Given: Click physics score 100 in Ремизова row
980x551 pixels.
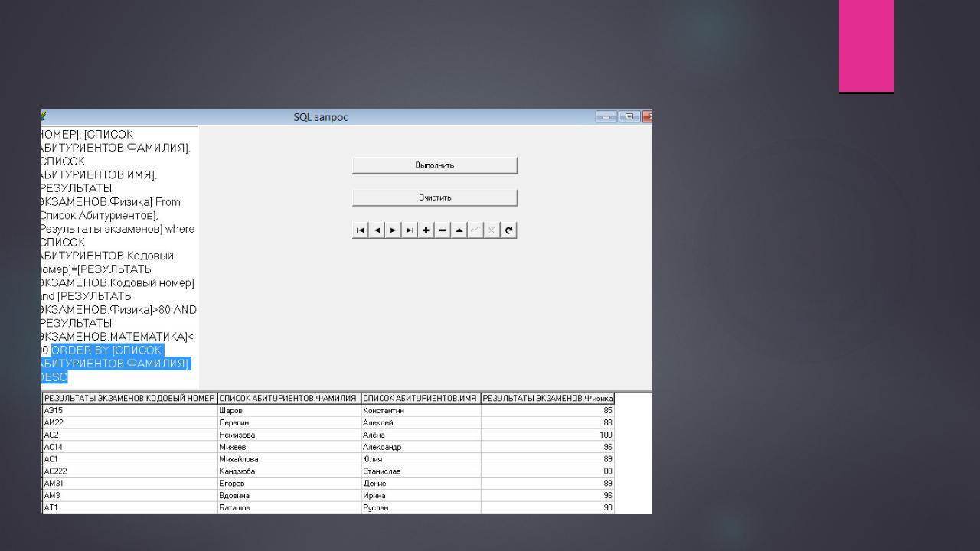Looking at the screenshot, I should (547, 435).
